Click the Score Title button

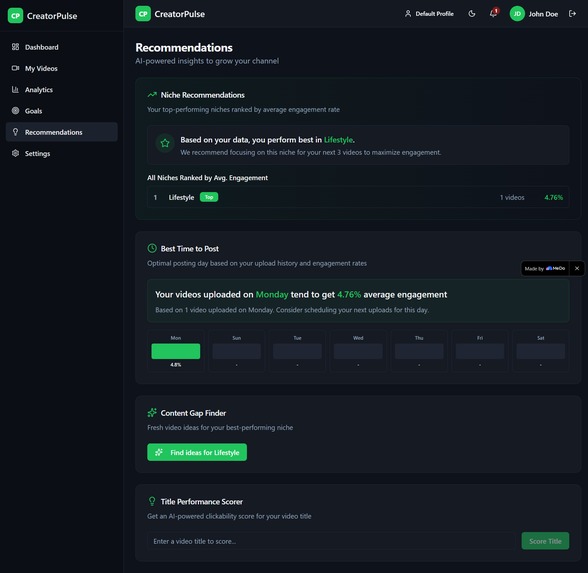[545, 541]
